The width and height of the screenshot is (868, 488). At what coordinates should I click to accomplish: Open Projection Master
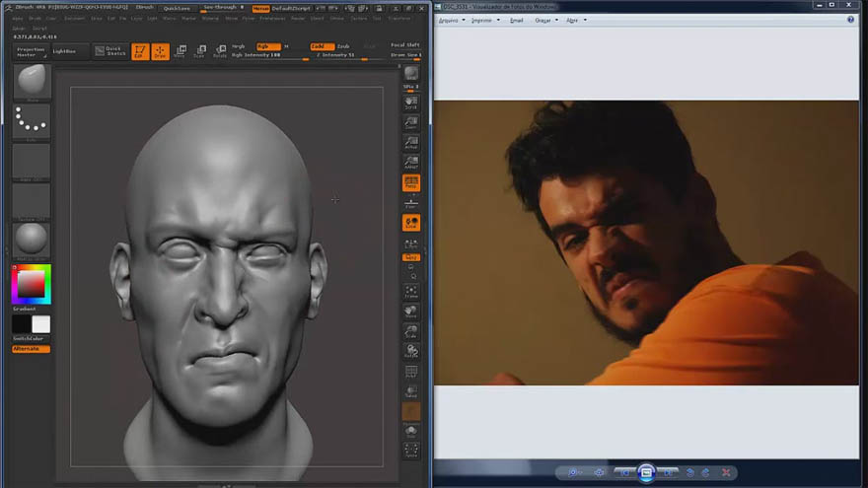(x=31, y=51)
